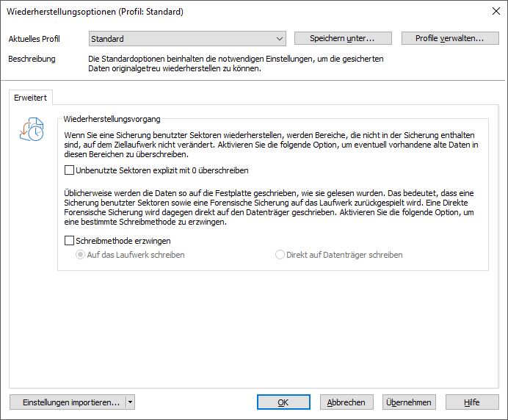Open Profile verwalten dialog
The width and height of the screenshot is (508, 420).
[450, 38]
